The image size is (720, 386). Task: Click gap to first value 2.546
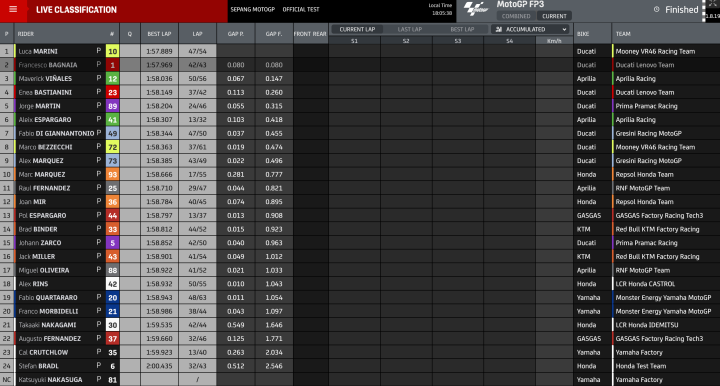pos(274,366)
